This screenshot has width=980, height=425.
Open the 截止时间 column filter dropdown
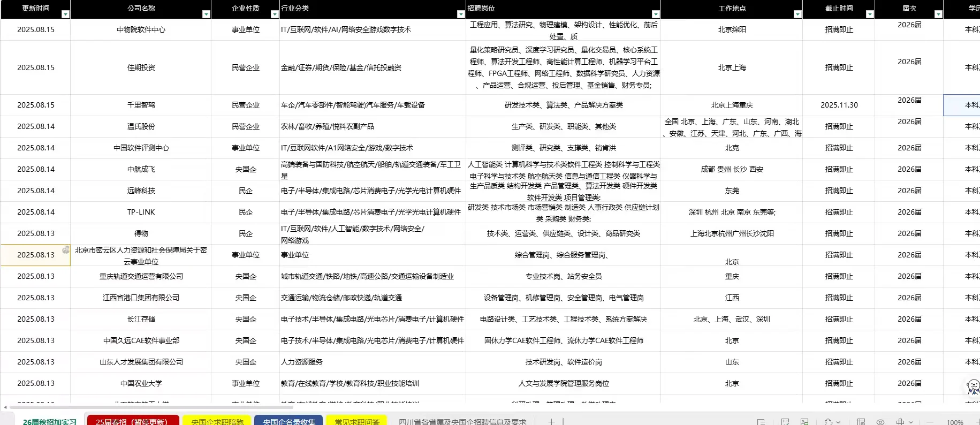tap(870, 14)
